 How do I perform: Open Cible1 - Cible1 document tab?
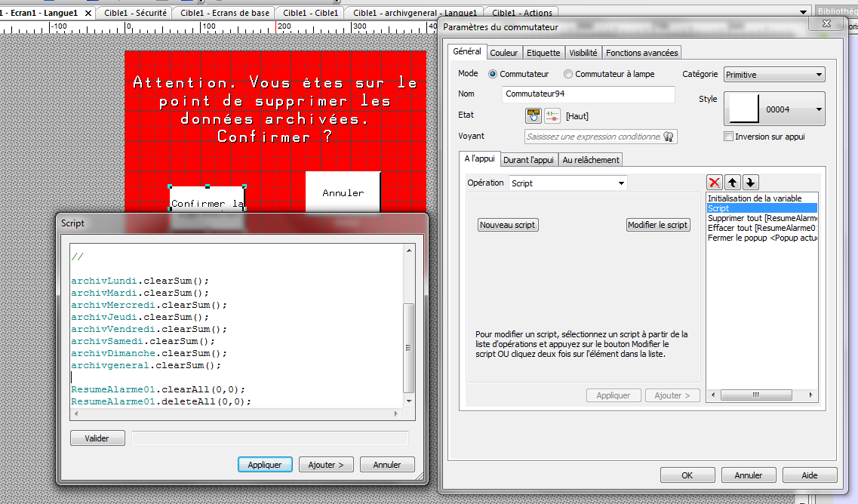point(310,13)
